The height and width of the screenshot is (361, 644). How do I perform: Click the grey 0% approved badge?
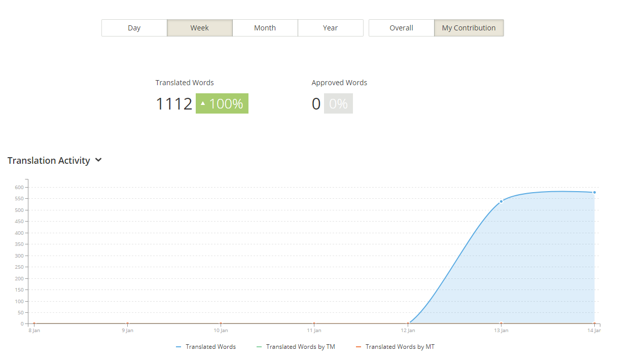(338, 103)
